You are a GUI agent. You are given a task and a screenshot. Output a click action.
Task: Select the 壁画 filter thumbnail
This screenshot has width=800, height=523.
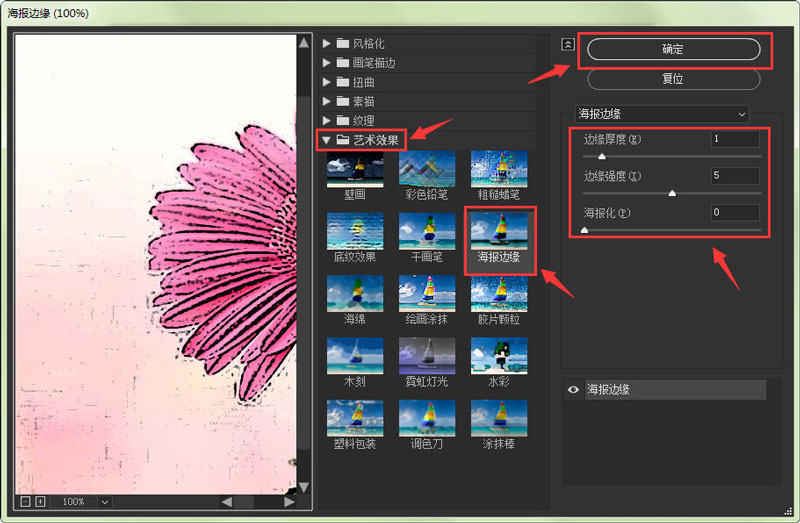pos(355,168)
